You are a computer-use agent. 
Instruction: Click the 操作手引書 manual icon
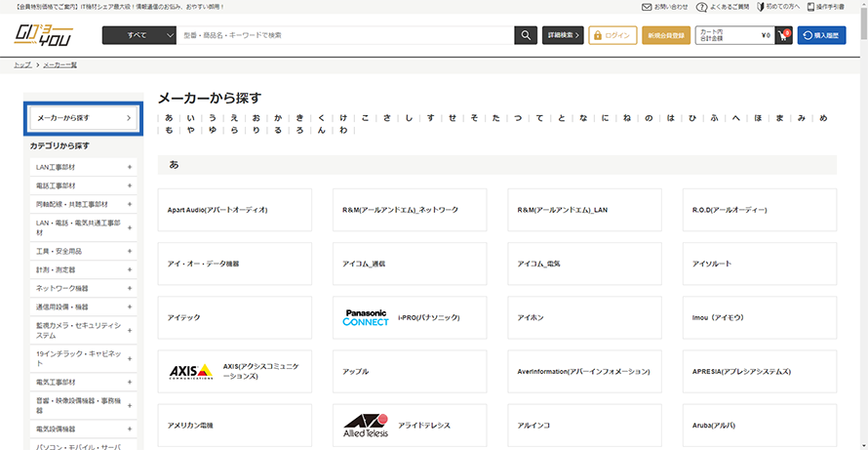[811, 7]
